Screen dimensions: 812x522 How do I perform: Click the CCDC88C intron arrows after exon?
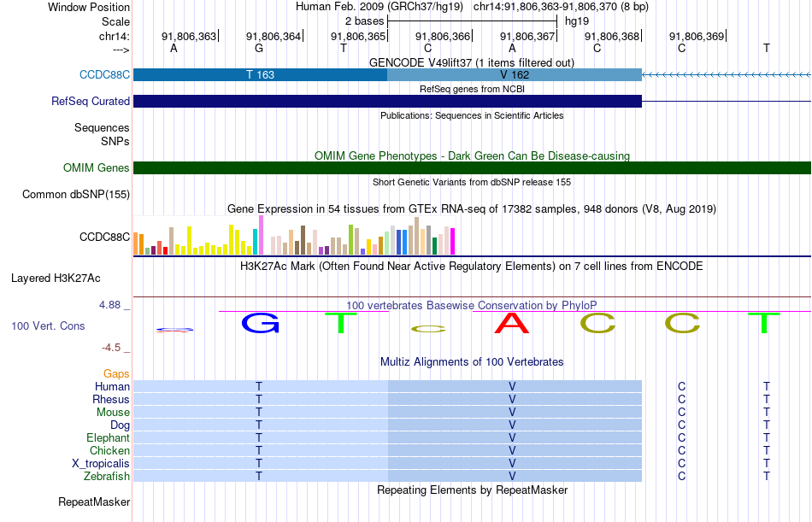726,74
